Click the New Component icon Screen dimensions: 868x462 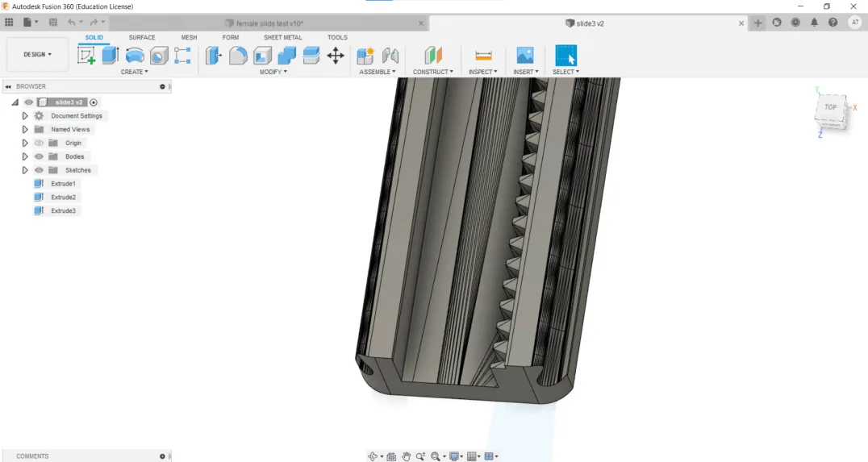(x=365, y=56)
